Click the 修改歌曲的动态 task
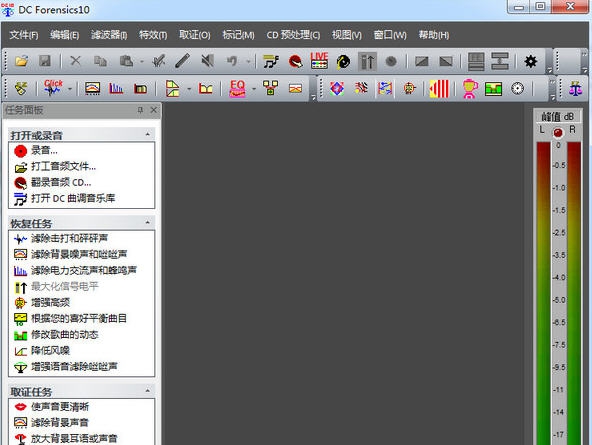592x445 pixels. coord(65,334)
